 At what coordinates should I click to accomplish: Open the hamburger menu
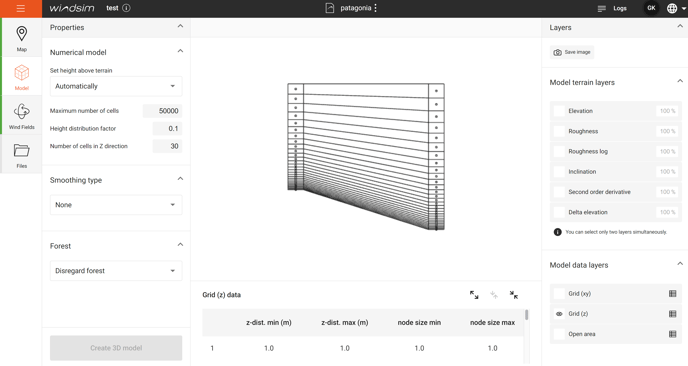(21, 8)
